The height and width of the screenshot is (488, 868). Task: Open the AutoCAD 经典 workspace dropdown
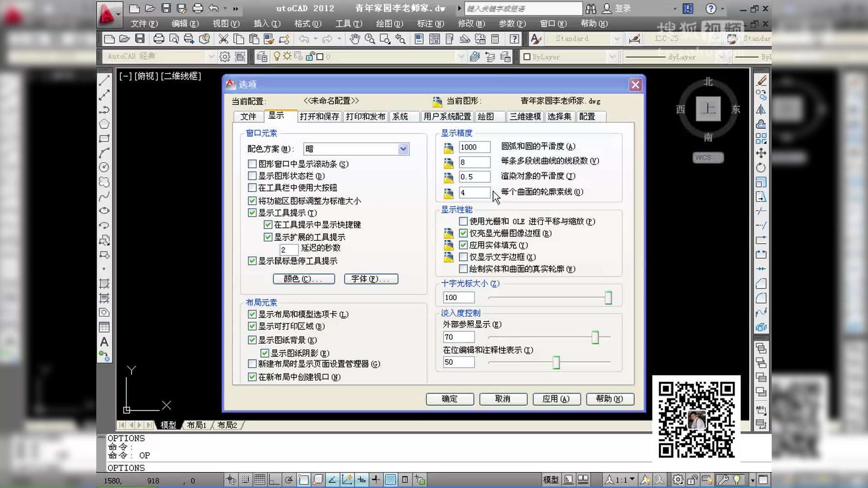(211, 56)
